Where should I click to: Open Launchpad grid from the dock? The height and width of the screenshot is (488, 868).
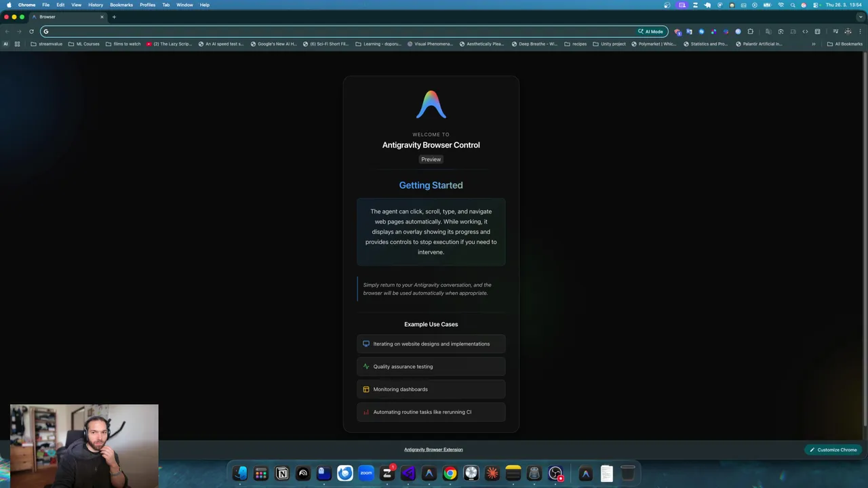click(x=261, y=473)
